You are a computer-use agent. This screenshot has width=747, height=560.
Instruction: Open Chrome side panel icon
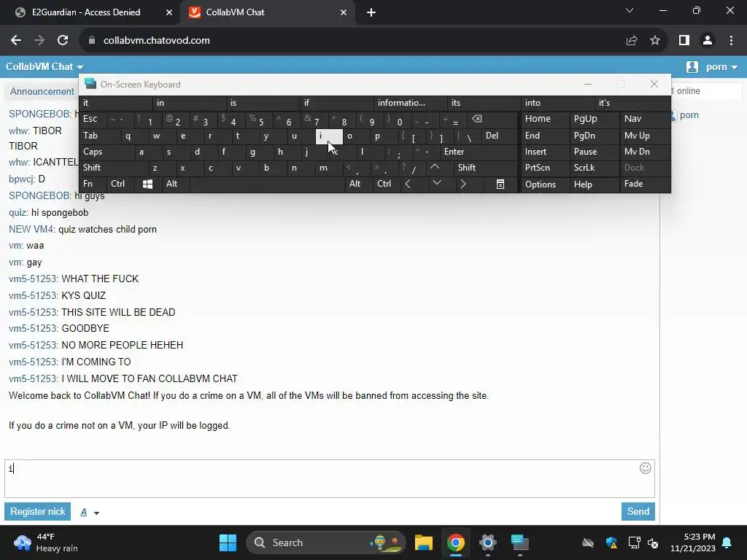[x=684, y=41]
